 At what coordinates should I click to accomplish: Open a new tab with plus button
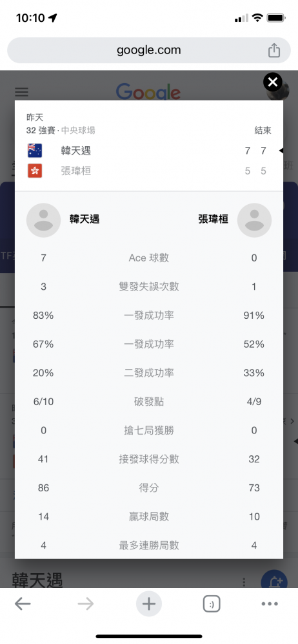click(149, 604)
